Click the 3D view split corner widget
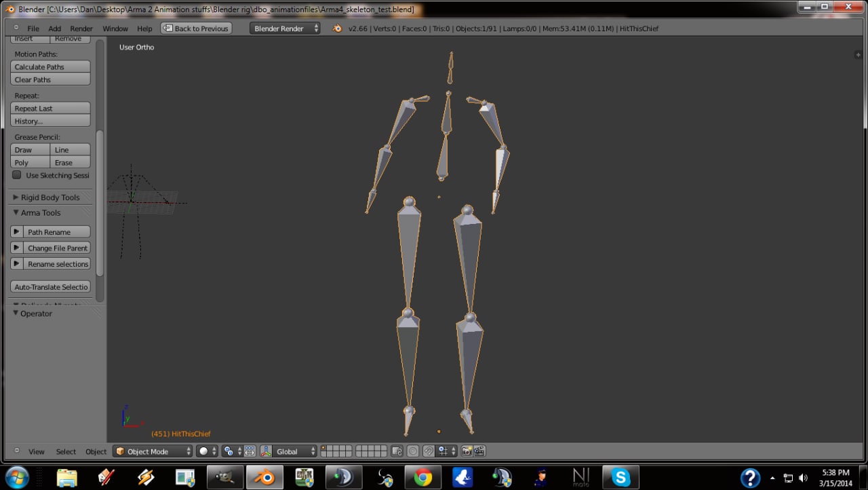This screenshot has width=868, height=490. (859, 54)
